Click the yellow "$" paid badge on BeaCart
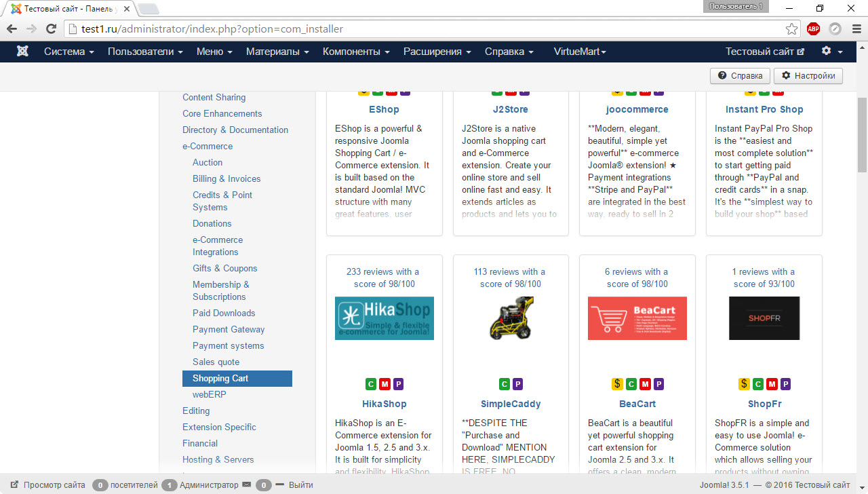The height and width of the screenshot is (494, 868). (x=616, y=383)
